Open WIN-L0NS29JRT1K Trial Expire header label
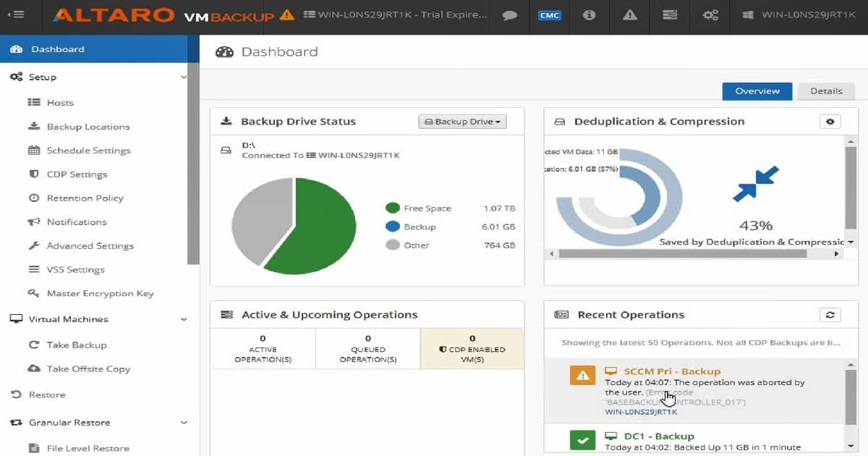The width and height of the screenshot is (868, 456). point(394,14)
